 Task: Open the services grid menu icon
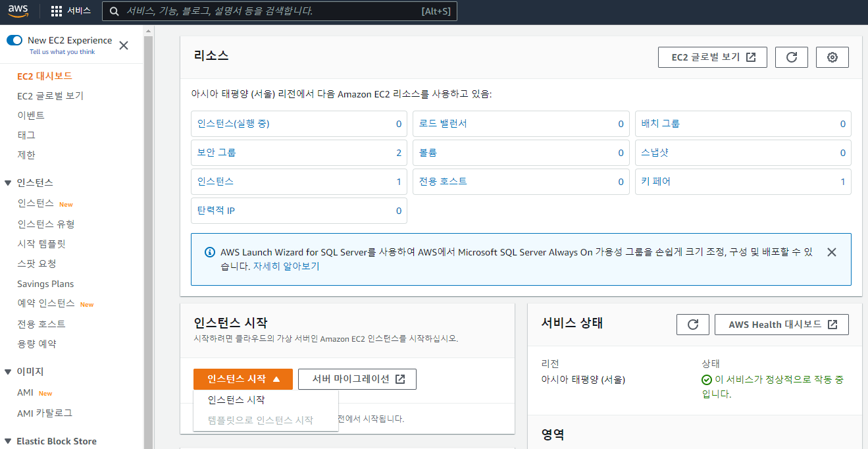coord(57,11)
